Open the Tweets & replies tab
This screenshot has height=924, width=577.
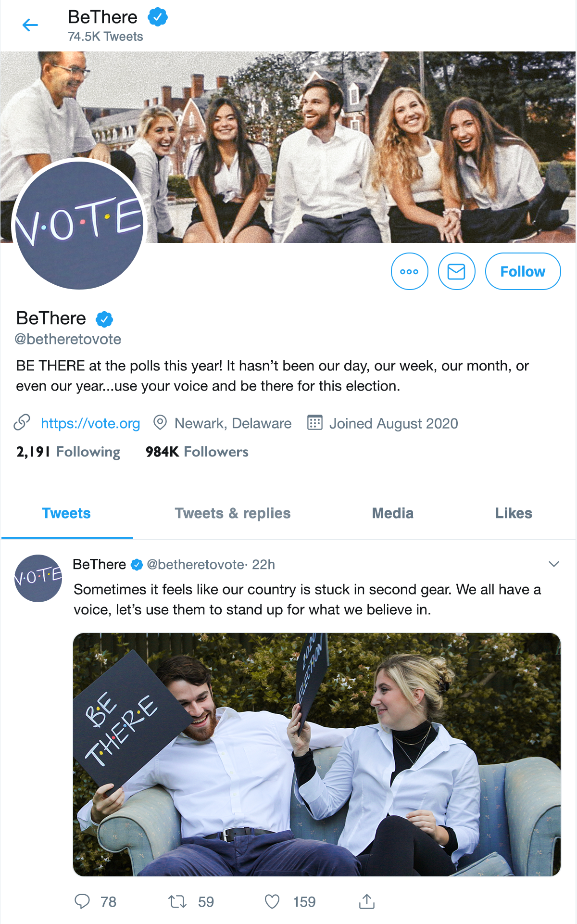pyautogui.click(x=233, y=513)
